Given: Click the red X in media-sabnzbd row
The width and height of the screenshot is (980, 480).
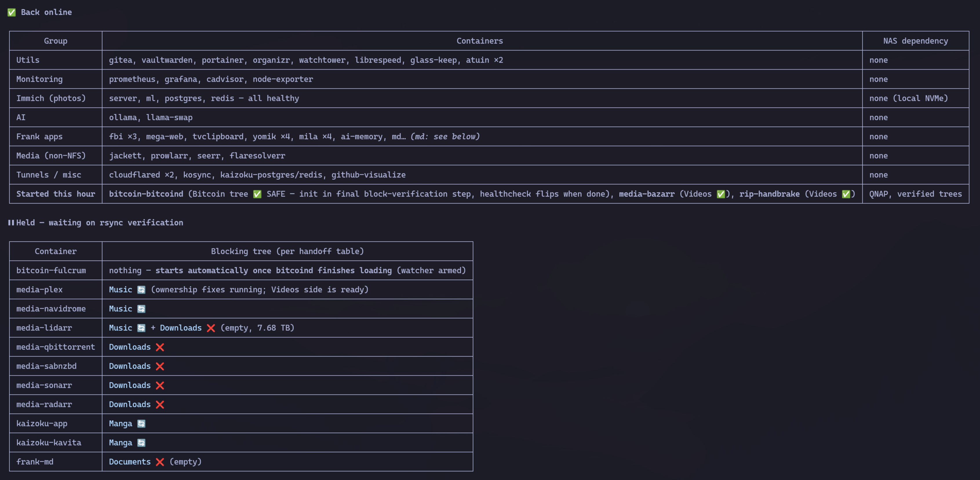Looking at the screenshot, I should tap(160, 366).
